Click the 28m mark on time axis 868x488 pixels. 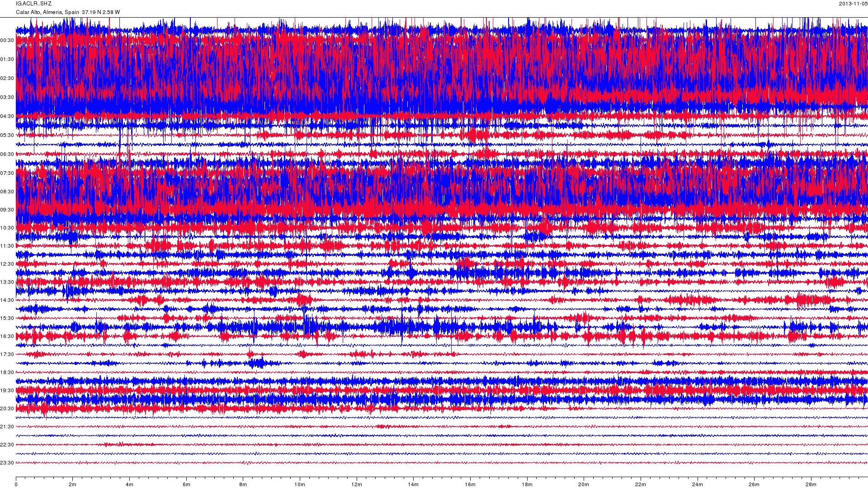(811, 484)
